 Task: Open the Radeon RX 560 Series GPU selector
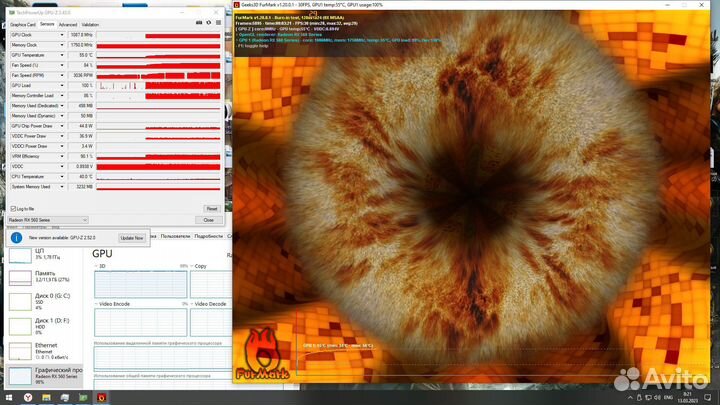pyautogui.click(x=47, y=220)
